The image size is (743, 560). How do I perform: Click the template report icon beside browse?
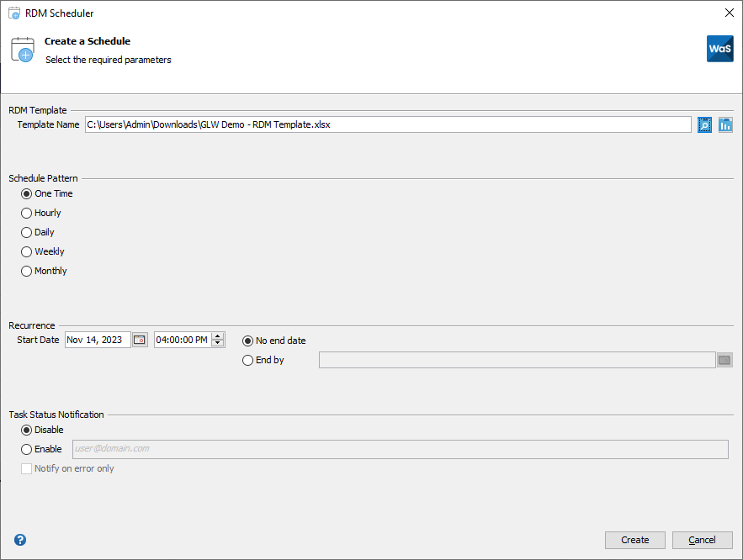(725, 124)
